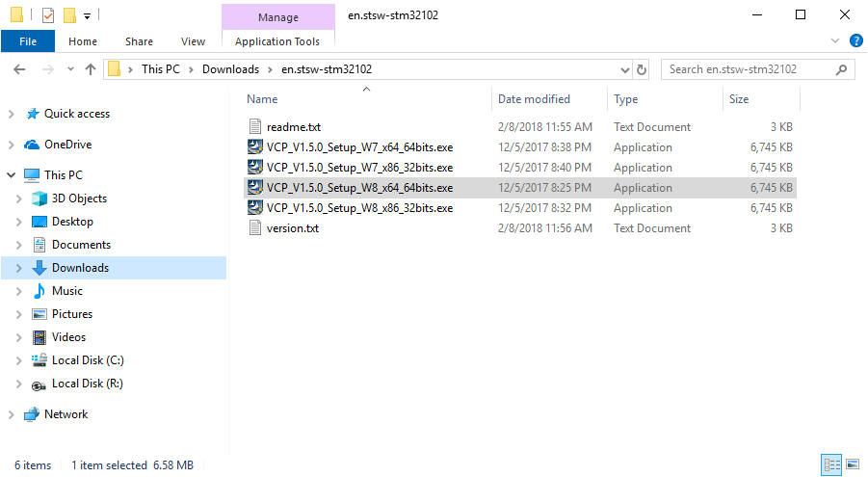868x477 pixels.
Task: Switch to Details view layout icon
Action: click(831, 464)
